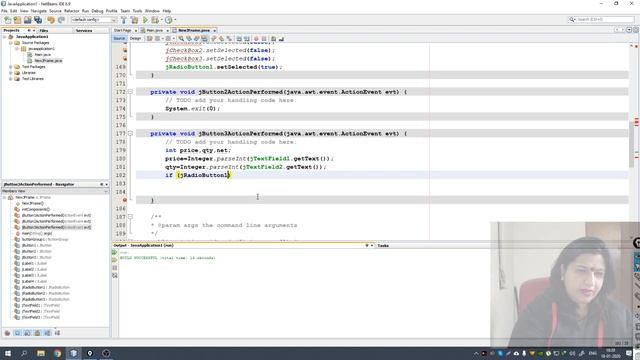Open Chrome from the Windows taskbar
640x360 pixels.
[x=57, y=353]
